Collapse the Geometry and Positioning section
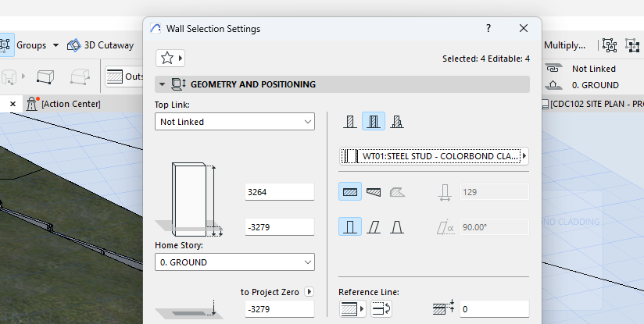Screen dimensions: 644x324 tap(162, 84)
